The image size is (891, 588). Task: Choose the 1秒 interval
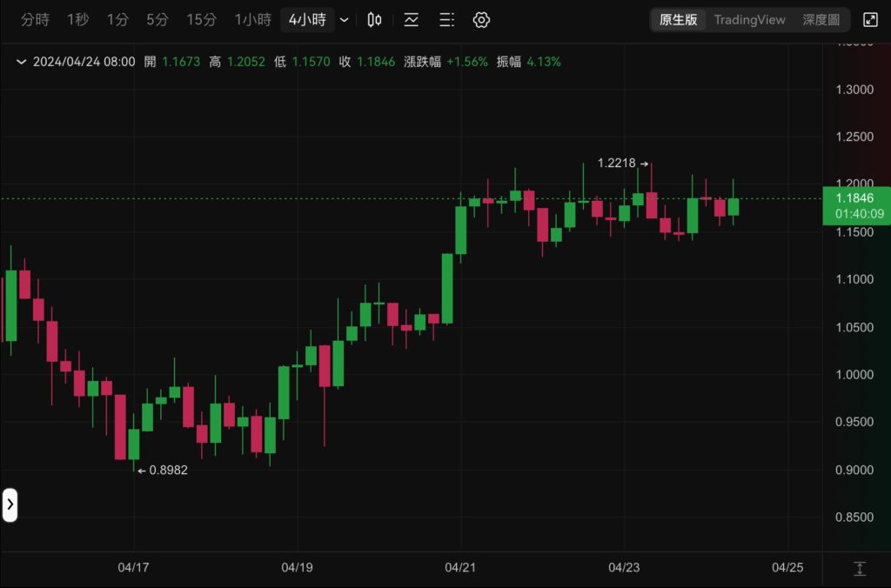pyautogui.click(x=78, y=20)
